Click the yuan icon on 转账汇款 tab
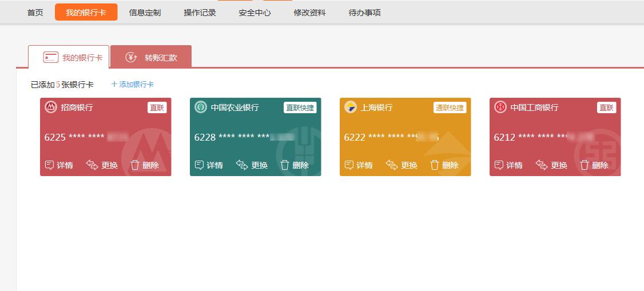Image resolution: width=644 pixels, height=291 pixels. pos(131,57)
